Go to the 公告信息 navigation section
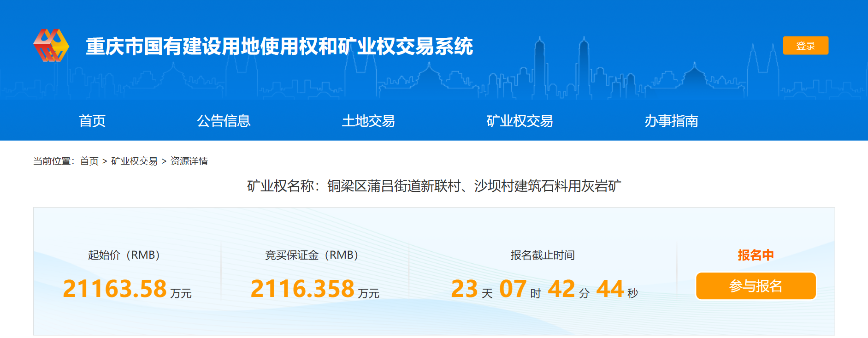Image resolution: width=868 pixels, height=338 pixels. pos(224,121)
